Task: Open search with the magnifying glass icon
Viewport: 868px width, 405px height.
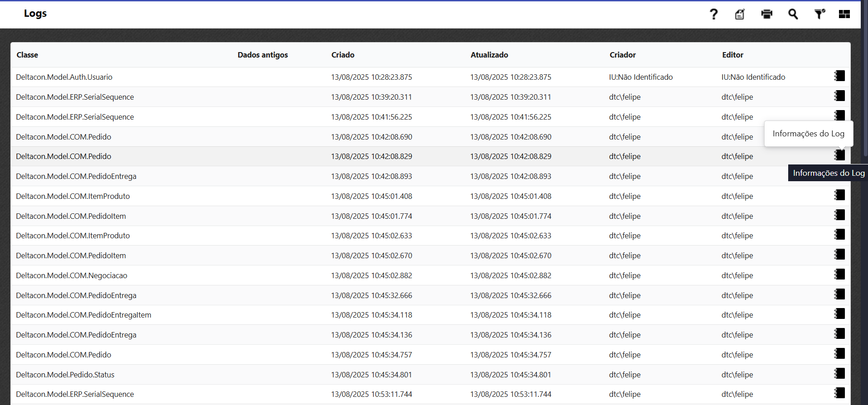Action: 793,14
